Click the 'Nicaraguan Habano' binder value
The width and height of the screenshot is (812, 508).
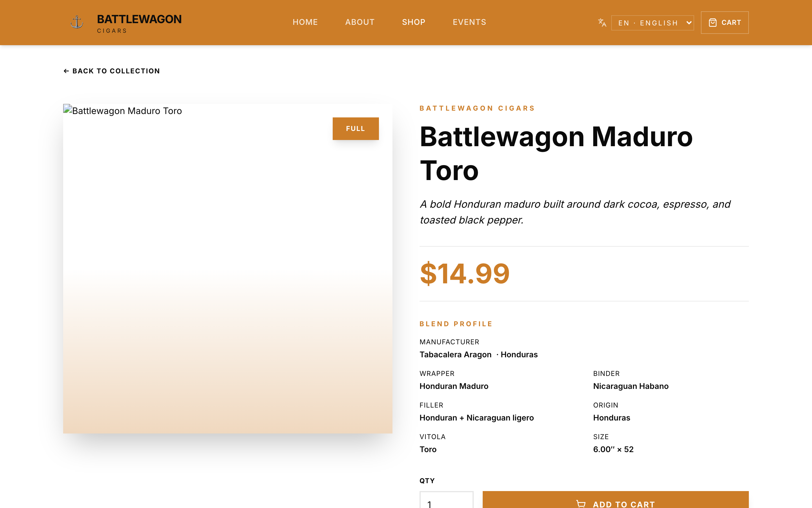(x=631, y=386)
